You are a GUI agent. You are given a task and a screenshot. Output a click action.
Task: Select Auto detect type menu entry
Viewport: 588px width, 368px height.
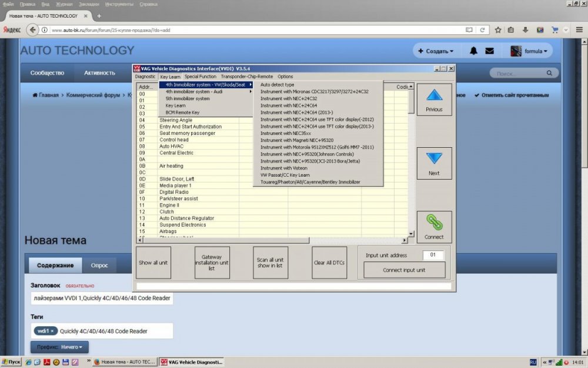coord(278,85)
